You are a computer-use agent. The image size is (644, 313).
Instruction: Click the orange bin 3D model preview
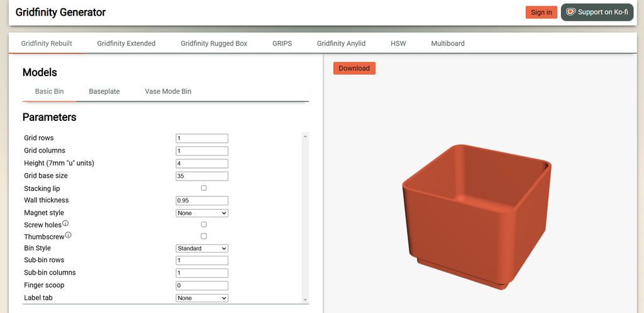[x=475, y=217]
